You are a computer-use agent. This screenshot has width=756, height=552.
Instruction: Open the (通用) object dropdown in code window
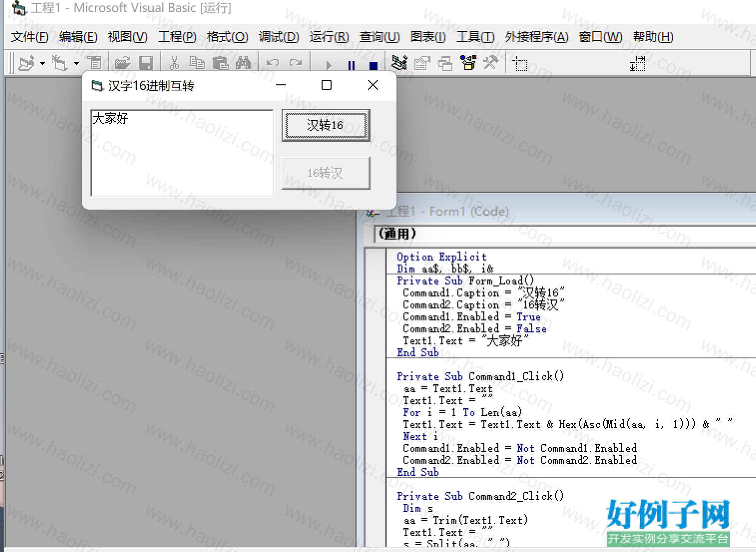coord(565,234)
